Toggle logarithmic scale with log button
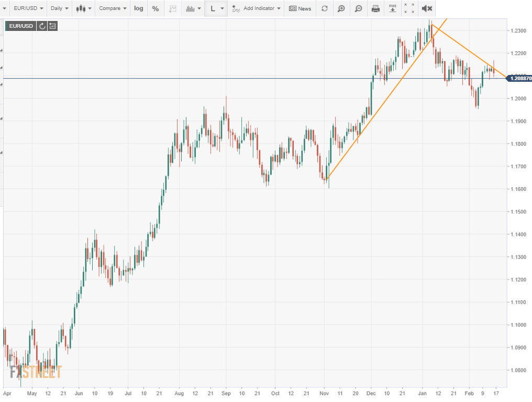This screenshot has height=402, width=532. point(138,8)
